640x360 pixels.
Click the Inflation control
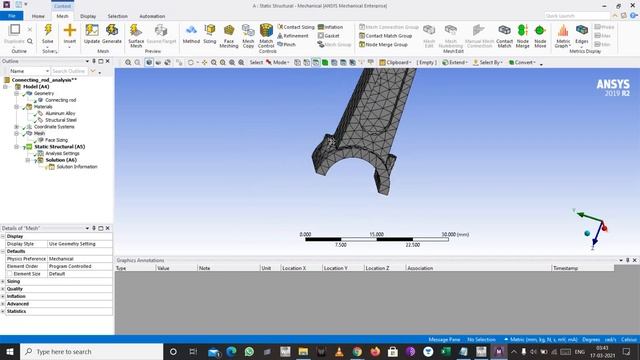point(330,27)
